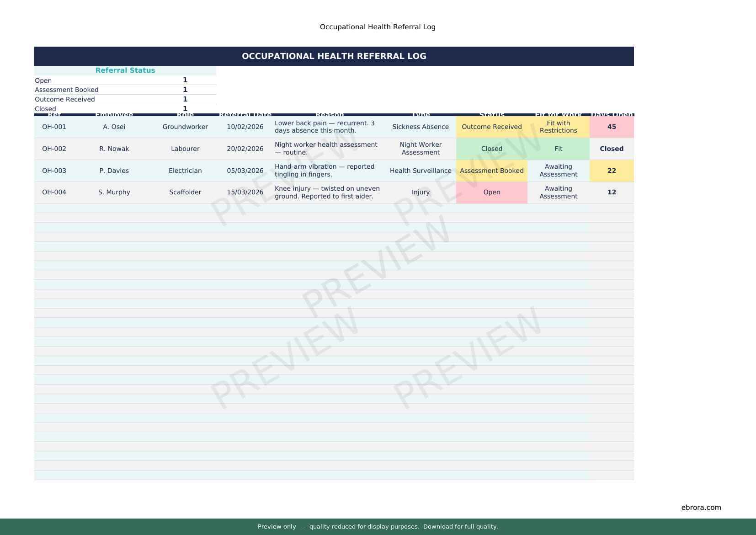Click the dark blue Occupational Health Referral Log banner
756x535 pixels.
click(334, 56)
